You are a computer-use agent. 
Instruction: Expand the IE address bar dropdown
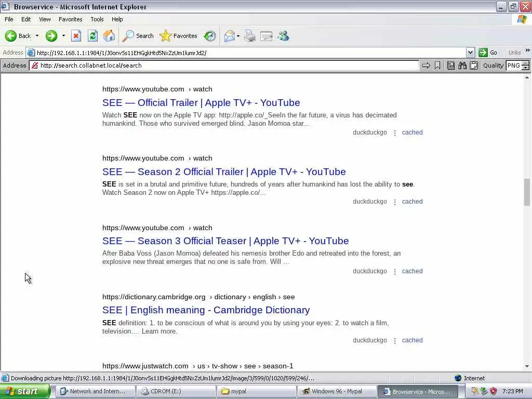(470, 52)
